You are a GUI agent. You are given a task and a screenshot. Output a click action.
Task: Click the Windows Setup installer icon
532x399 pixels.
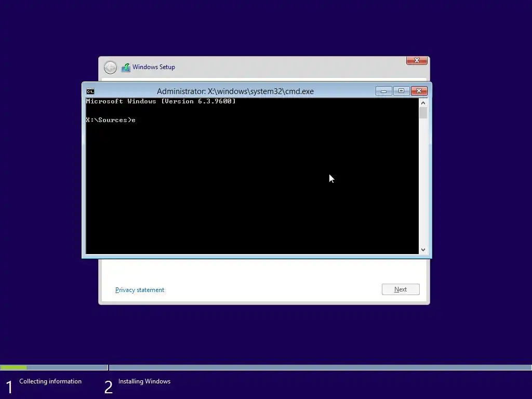126,68
